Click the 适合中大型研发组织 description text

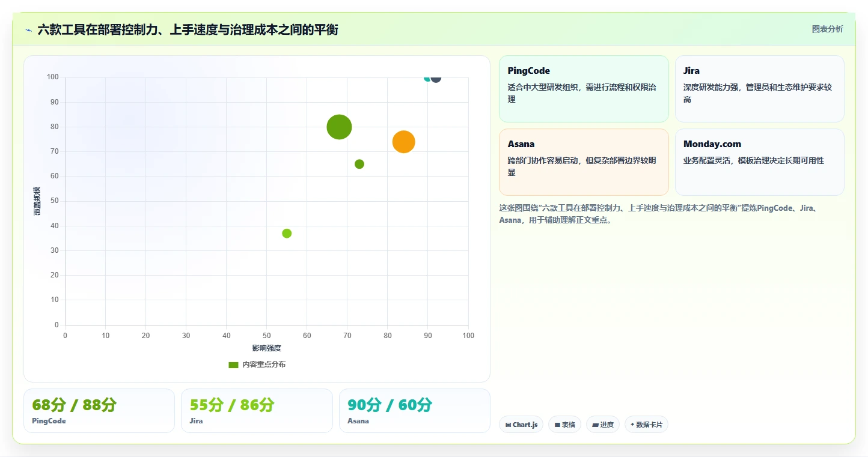(582, 93)
